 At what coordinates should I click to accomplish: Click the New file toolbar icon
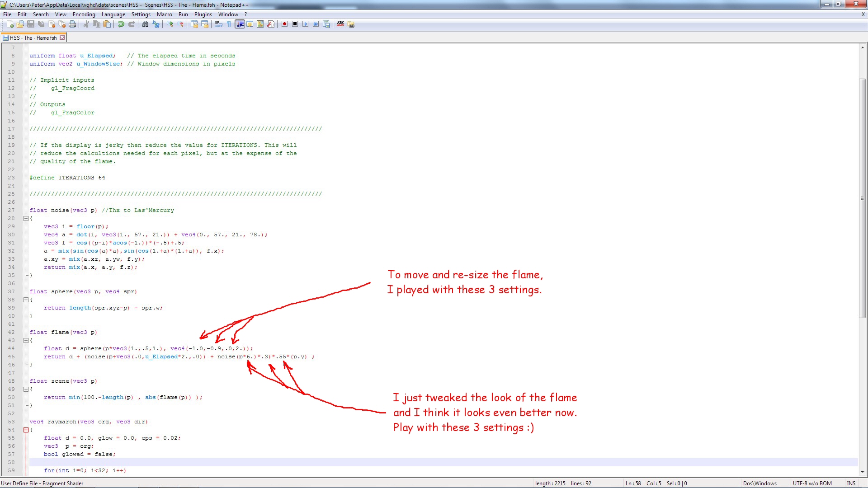pyautogui.click(x=10, y=24)
